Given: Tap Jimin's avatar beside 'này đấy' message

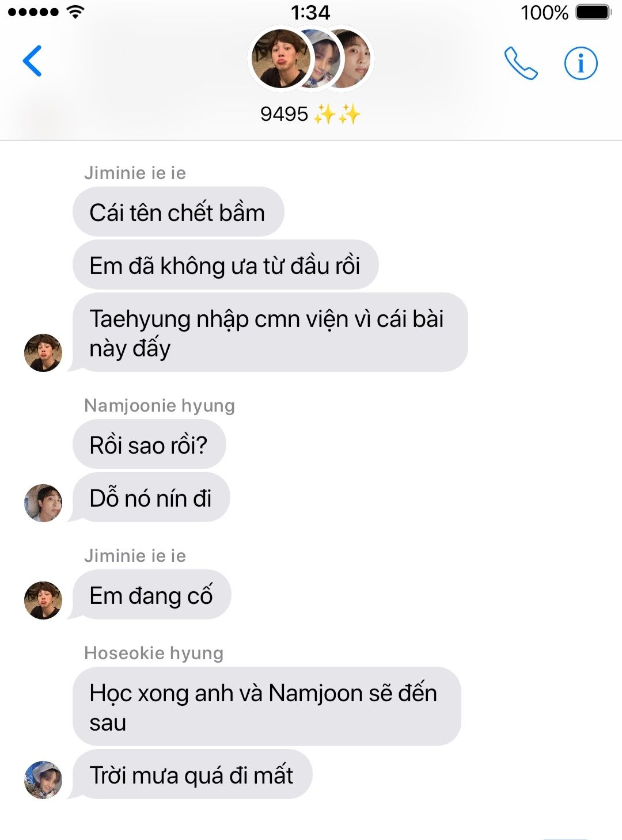Looking at the screenshot, I should (x=43, y=352).
